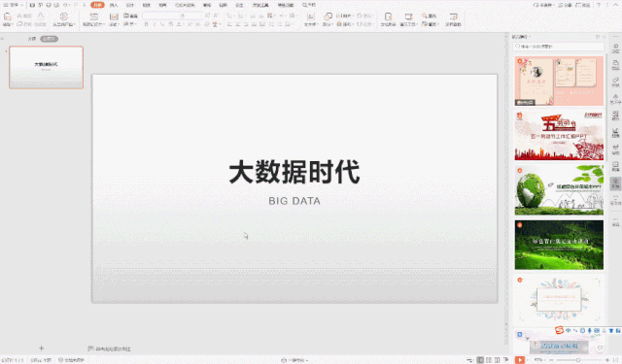Click the Copy (复制) button

click(x=23, y=24)
